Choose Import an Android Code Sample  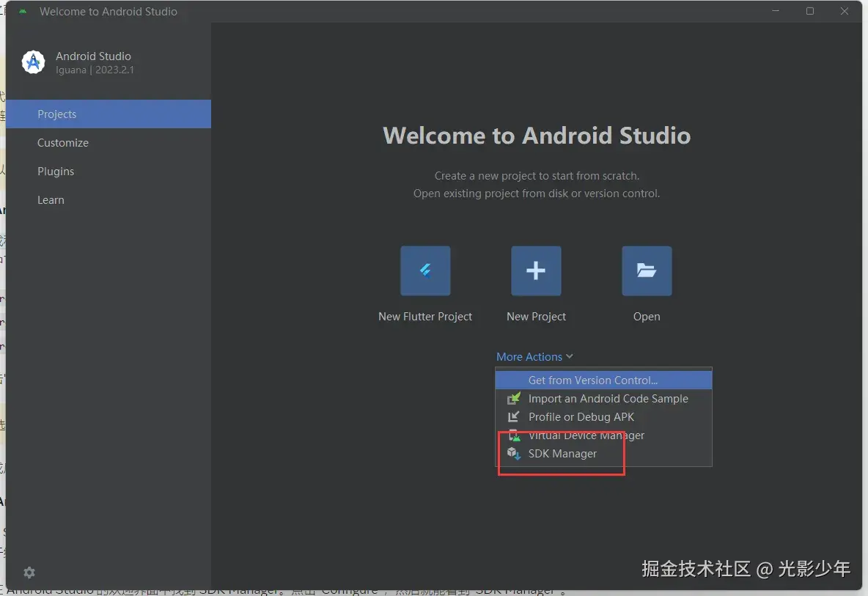(x=603, y=399)
